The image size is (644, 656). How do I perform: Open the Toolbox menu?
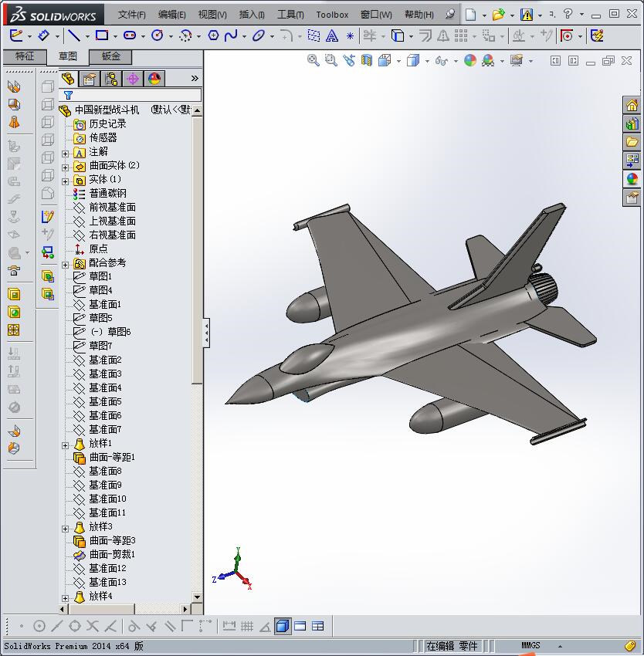tap(332, 15)
